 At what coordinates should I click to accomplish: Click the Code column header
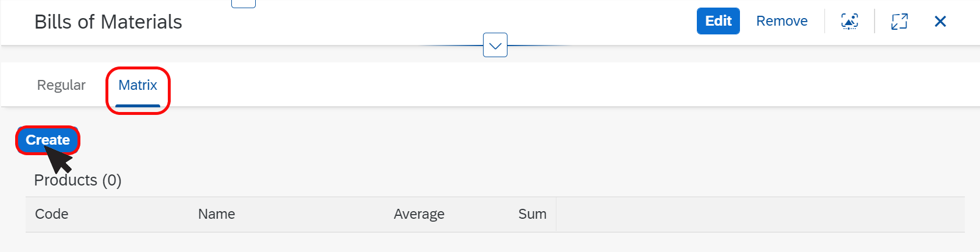(52, 214)
